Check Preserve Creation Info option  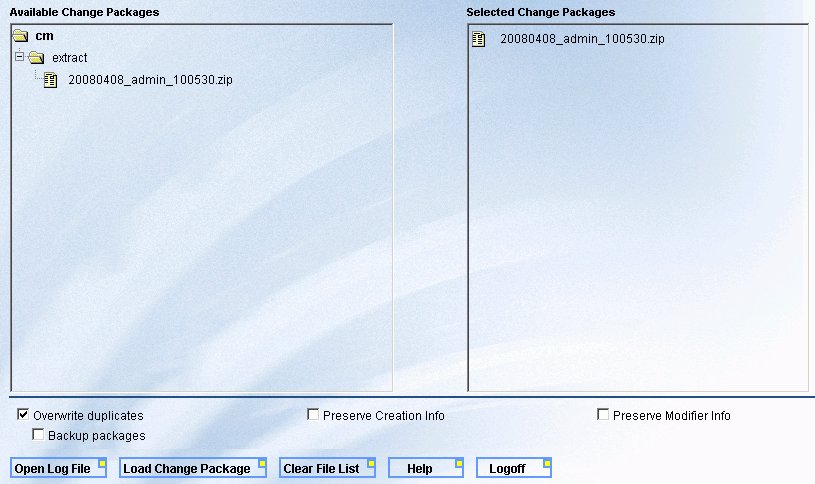click(x=313, y=414)
